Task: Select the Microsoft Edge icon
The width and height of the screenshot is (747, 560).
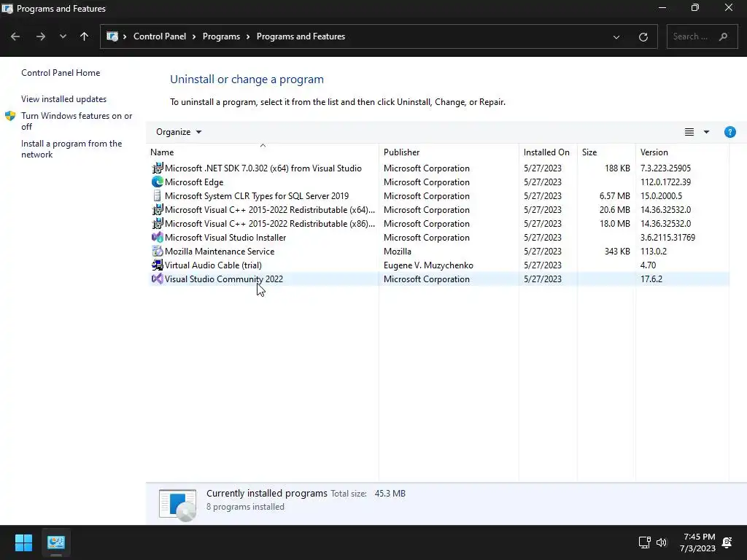Action: pyautogui.click(x=158, y=182)
